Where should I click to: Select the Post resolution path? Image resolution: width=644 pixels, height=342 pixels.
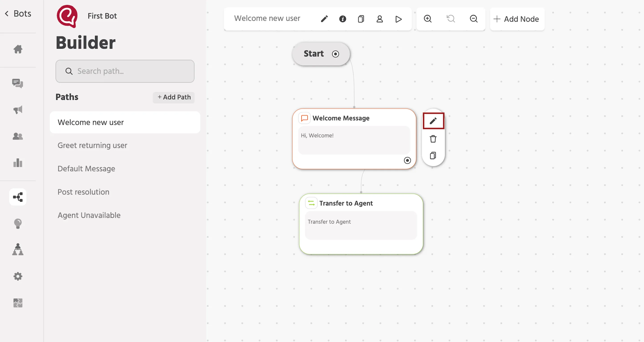(x=83, y=192)
